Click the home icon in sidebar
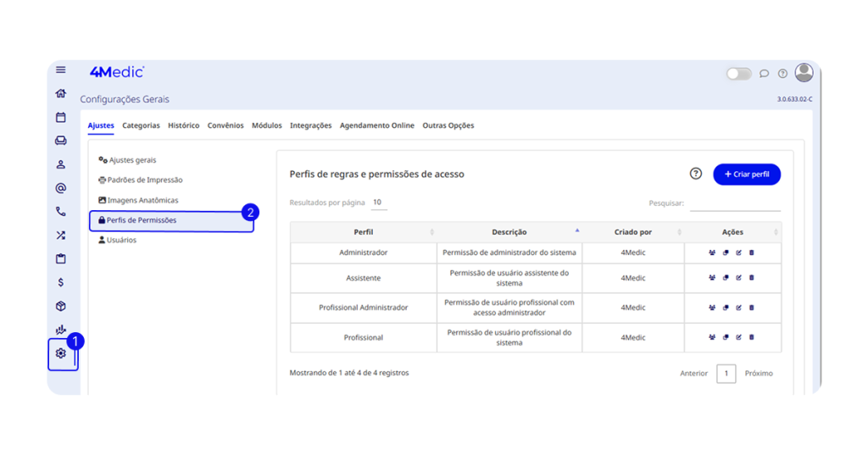Screen dimensions: 868x455 [x=61, y=93]
